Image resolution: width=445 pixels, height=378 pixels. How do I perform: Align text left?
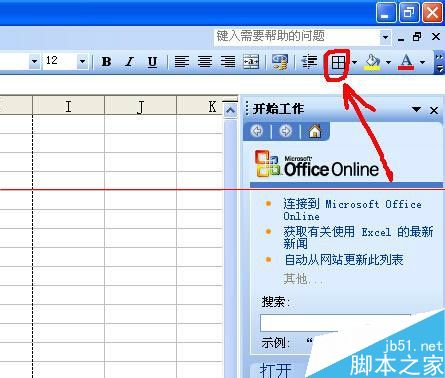click(182, 62)
